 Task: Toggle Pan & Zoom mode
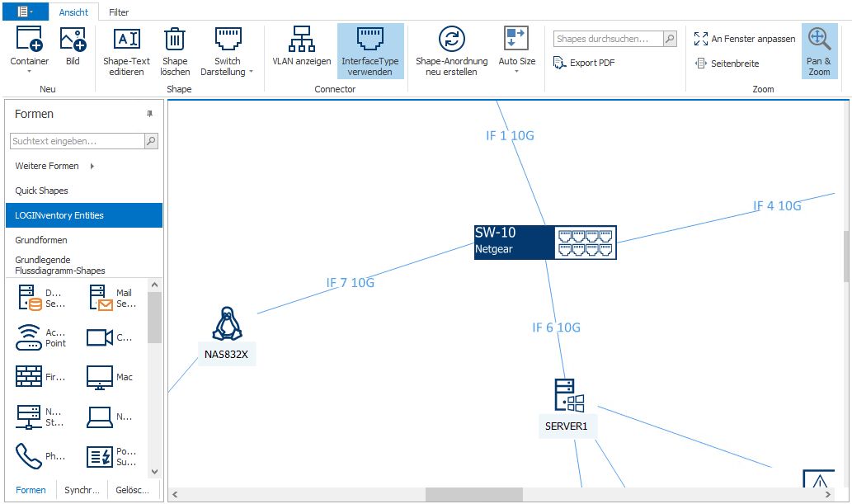(x=818, y=50)
